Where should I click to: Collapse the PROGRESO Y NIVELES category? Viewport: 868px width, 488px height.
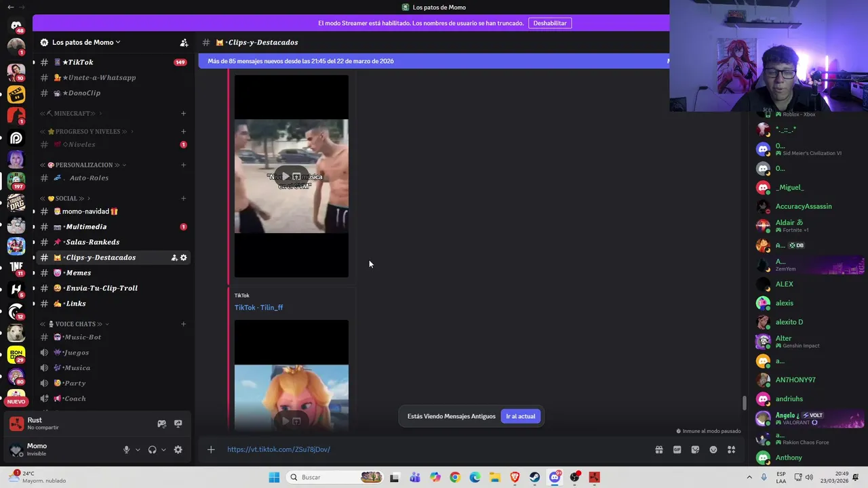coord(87,131)
